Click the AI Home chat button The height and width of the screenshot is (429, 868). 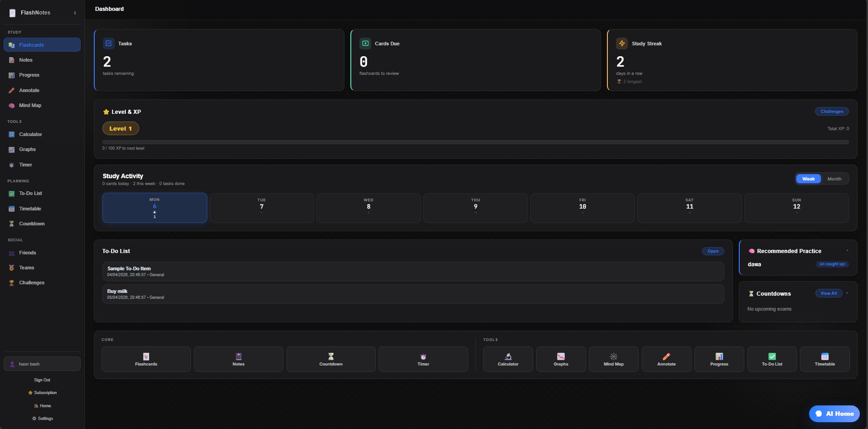[x=834, y=414]
